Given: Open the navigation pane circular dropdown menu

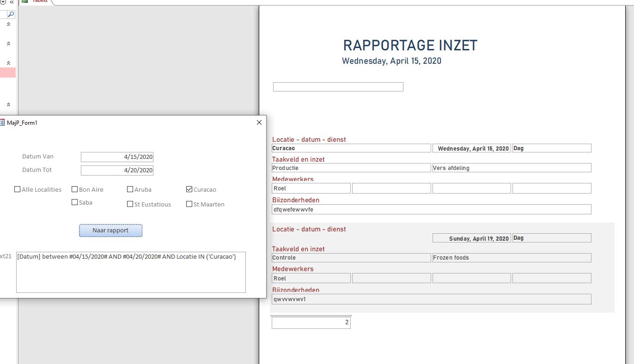Looking at the screenshot, I should click(x=3, y=2).
